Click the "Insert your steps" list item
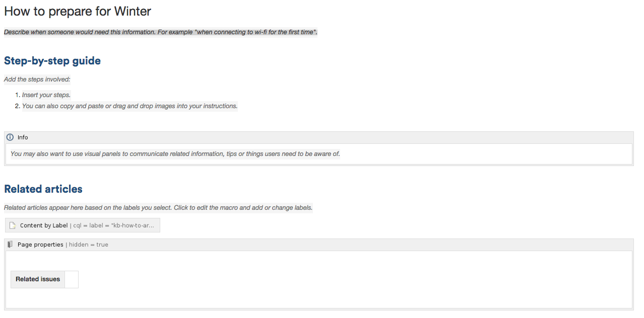Image resolution: width=644 pixels, height=318 pixels. [x=46, y=95]
